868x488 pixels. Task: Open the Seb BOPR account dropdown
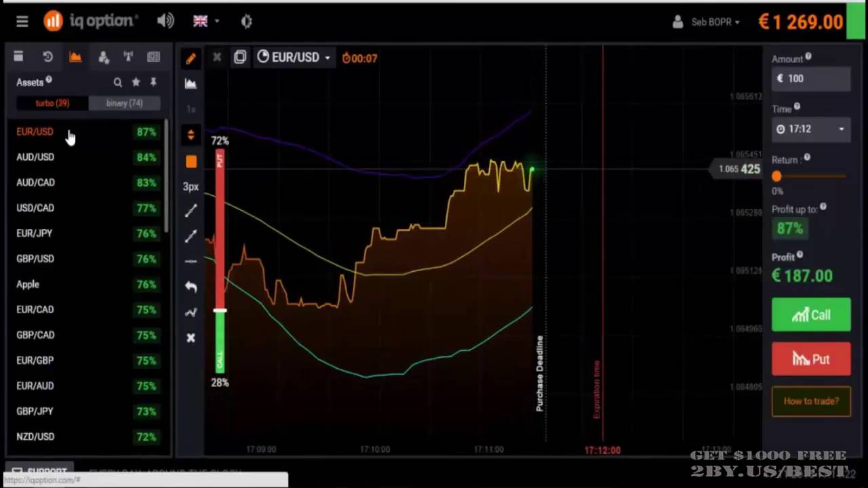click(x=706, y=22)
